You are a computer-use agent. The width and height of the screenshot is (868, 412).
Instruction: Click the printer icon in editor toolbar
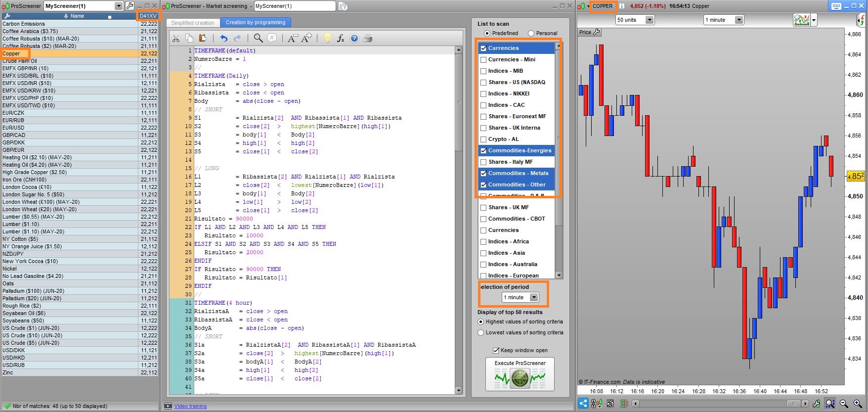click(x=368, y=39)
